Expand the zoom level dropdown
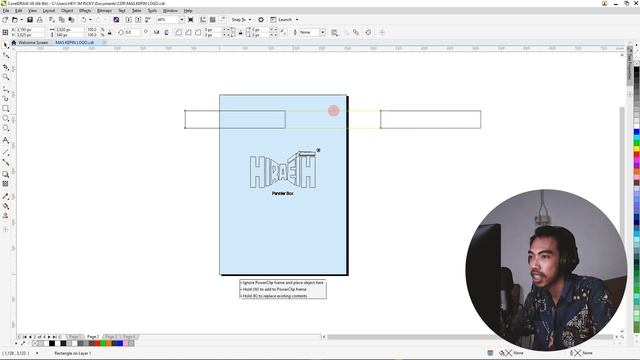The height and width of the screenshot is (360, 640). tap(182, 20)
